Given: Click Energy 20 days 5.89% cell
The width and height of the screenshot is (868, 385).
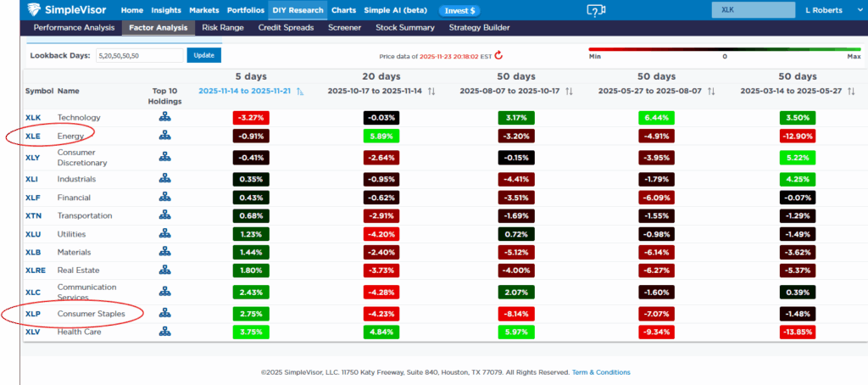Looking at the screenshot, I should (x=381, y=136).
